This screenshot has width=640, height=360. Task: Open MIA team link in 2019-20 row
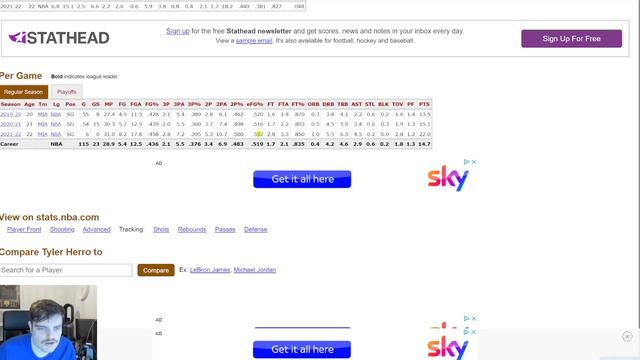[42, 114]
